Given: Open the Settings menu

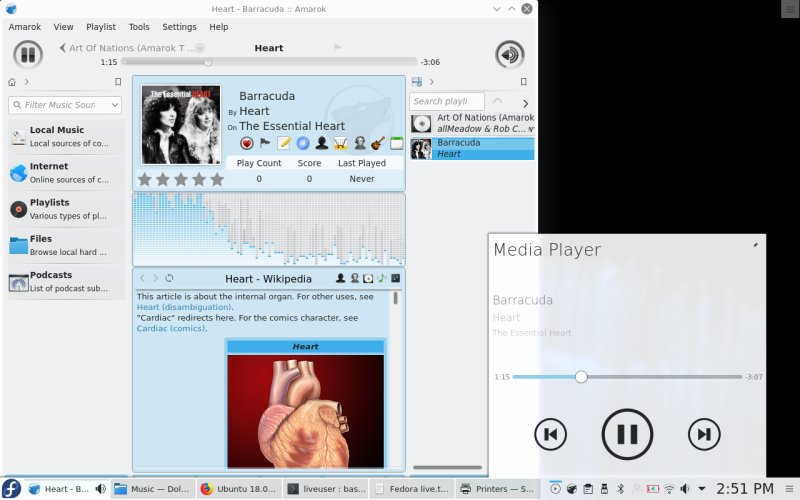Looking at the screenshot, I should click(x=179, y=27).
